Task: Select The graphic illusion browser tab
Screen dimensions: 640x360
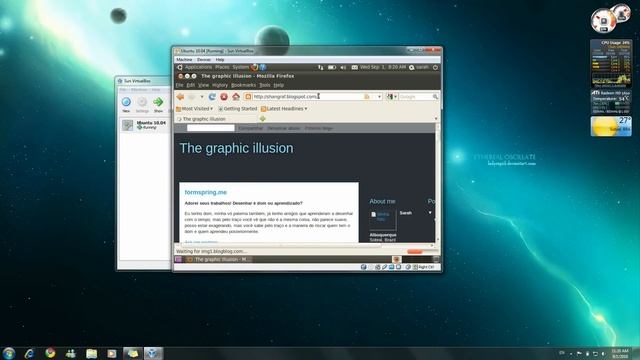Action: click(x=216, y=119)
